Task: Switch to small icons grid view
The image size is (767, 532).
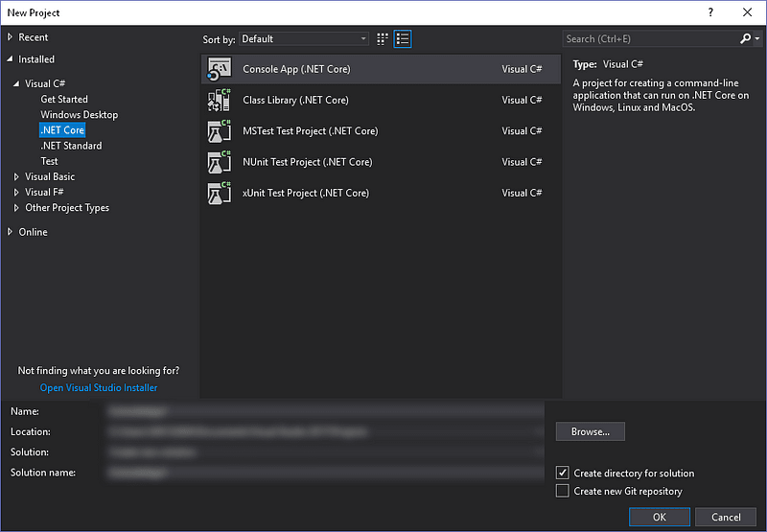Action: (383, 39)
